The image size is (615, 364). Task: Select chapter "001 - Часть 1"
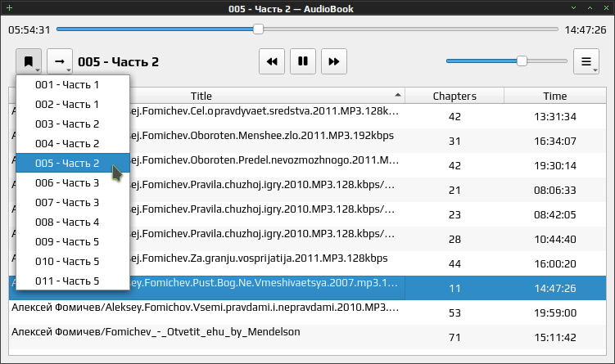point(73,84)
